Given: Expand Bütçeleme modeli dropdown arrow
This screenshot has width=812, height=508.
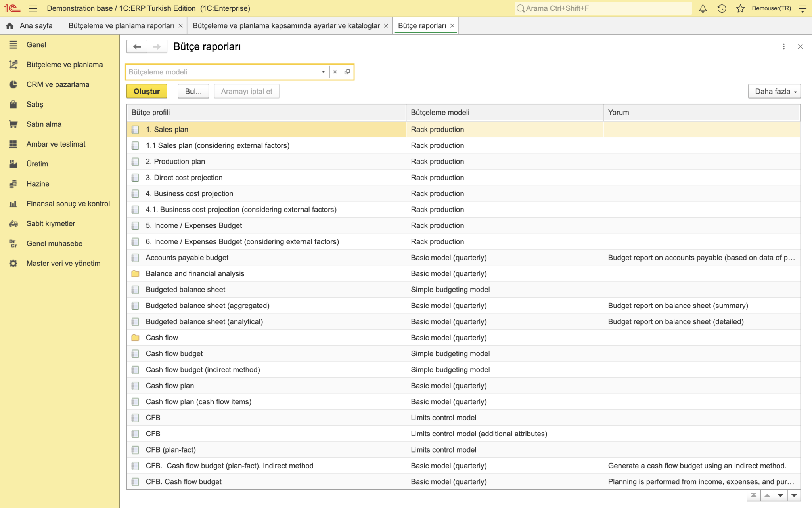Looking at the screenshot, I should tap(324, 72).
